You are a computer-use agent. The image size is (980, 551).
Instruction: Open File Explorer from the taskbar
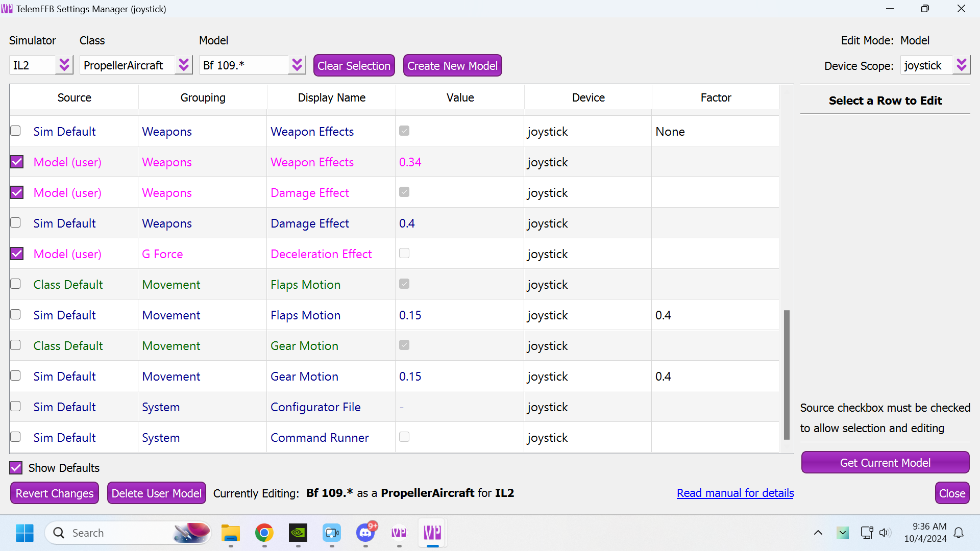[x=230, y=533]
